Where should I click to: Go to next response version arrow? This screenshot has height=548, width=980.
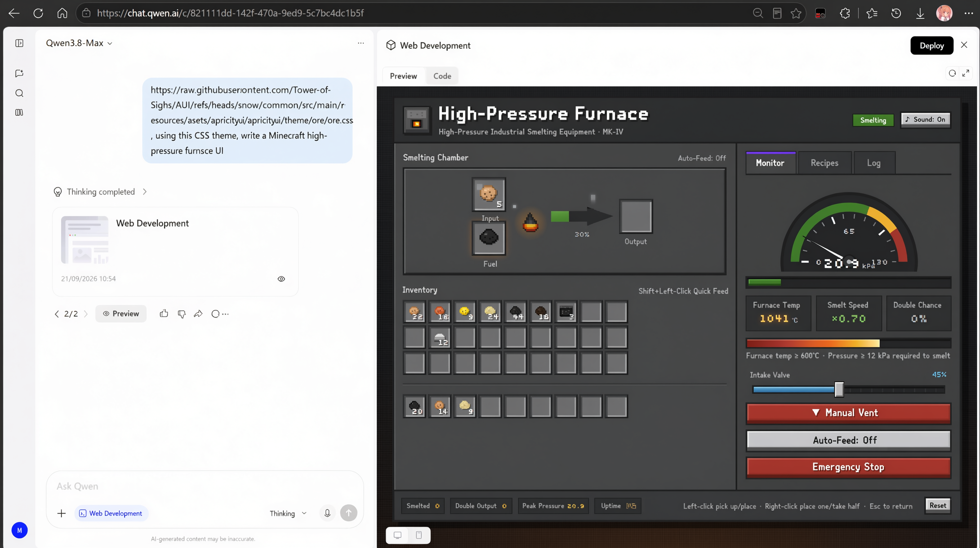pyautogui.click(x=86, y=314)
